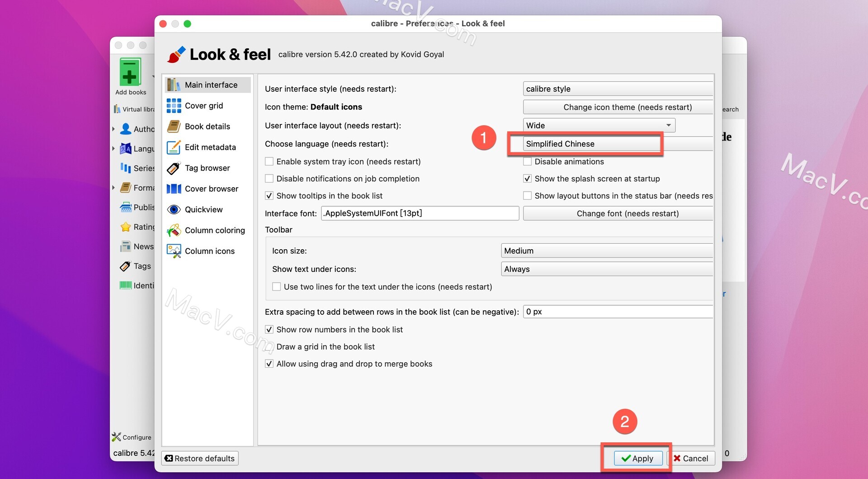Click the Column coloring icon
The image size is (868, 479).
tap(174, 230)
